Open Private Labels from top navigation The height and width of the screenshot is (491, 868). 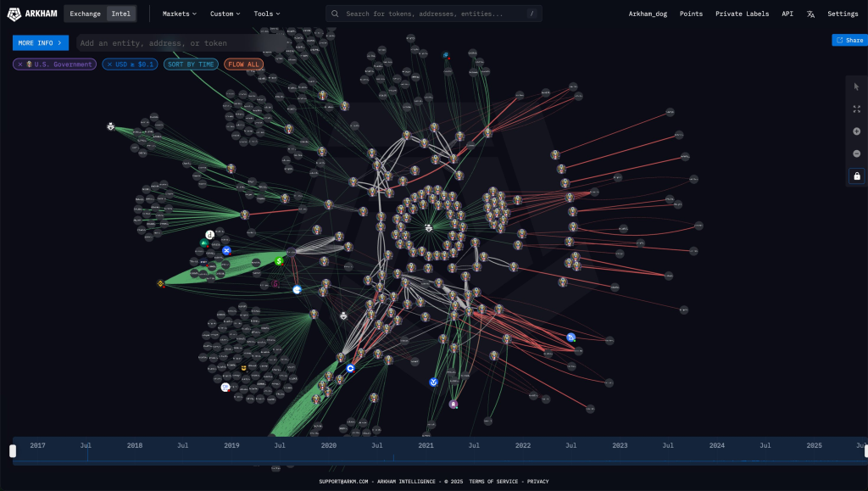[742, 14]
